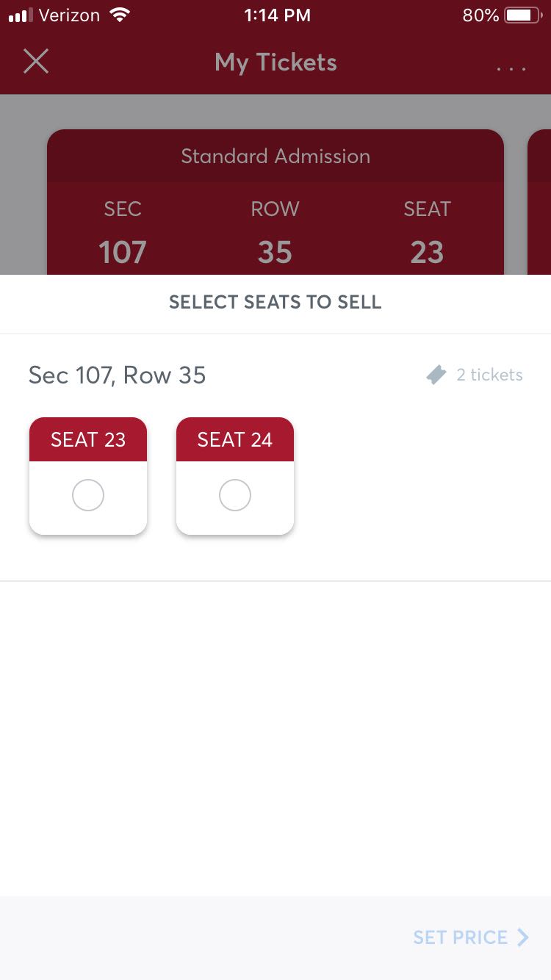Tap the My Tickets title

tap(275, 62)
